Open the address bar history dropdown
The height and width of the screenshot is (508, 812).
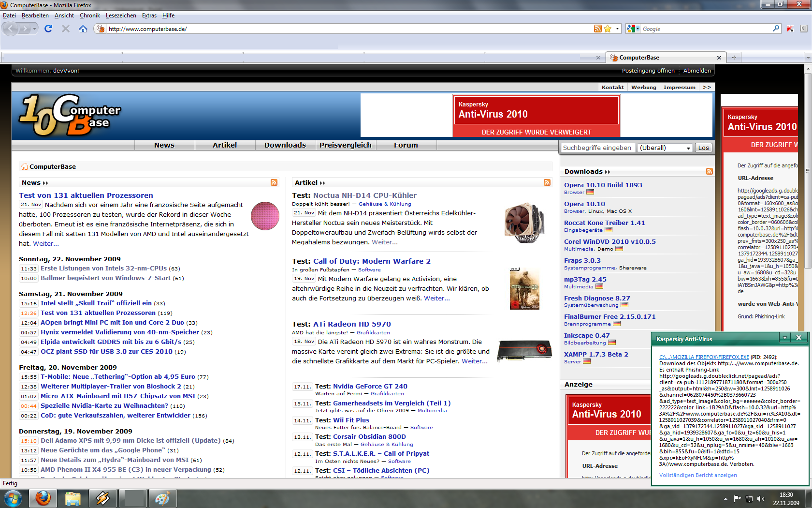point(617,29)
